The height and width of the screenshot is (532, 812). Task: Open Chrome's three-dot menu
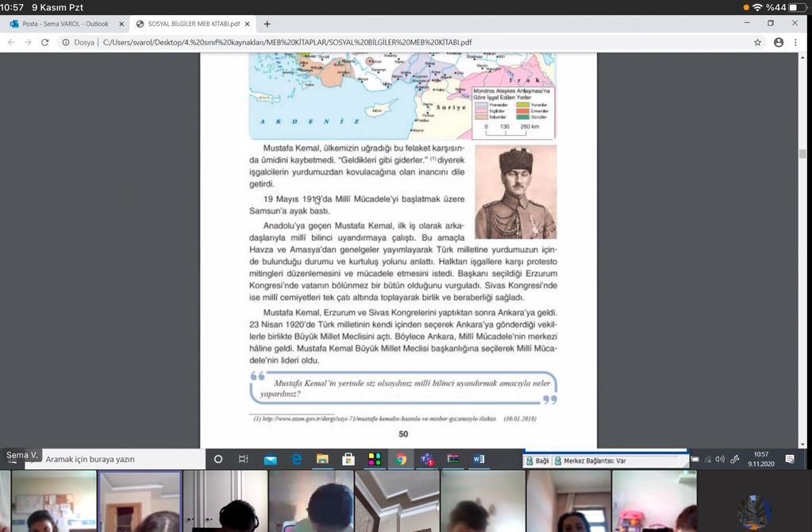pyautogui.click(x=796, y=42)
